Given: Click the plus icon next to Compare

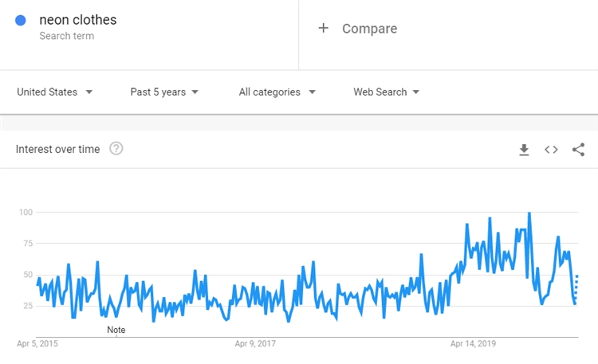Looking at the screenshot, I should point(323,28).
